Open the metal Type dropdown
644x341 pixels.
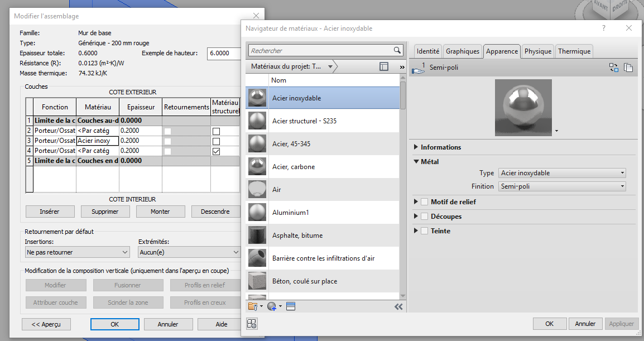(561, 173)
